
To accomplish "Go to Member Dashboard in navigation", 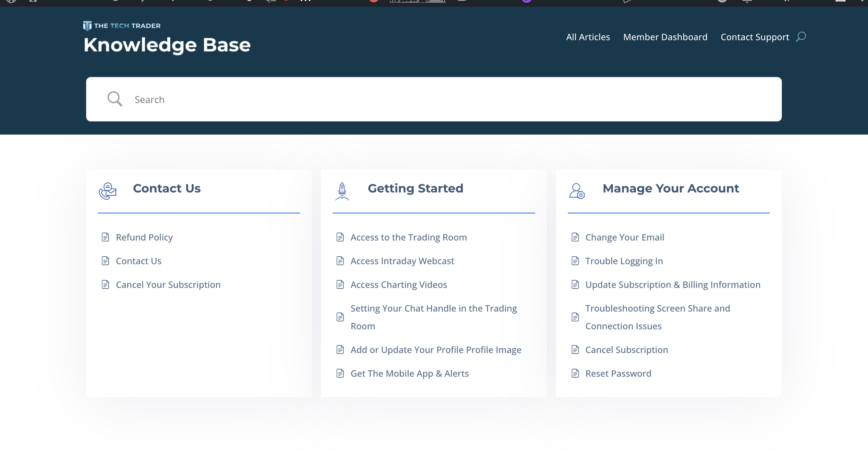I will point(665,37).
